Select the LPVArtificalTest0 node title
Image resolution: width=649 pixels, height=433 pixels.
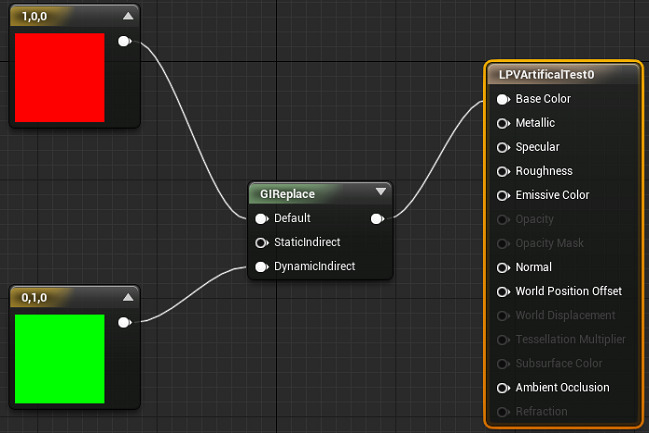[546, 75]
